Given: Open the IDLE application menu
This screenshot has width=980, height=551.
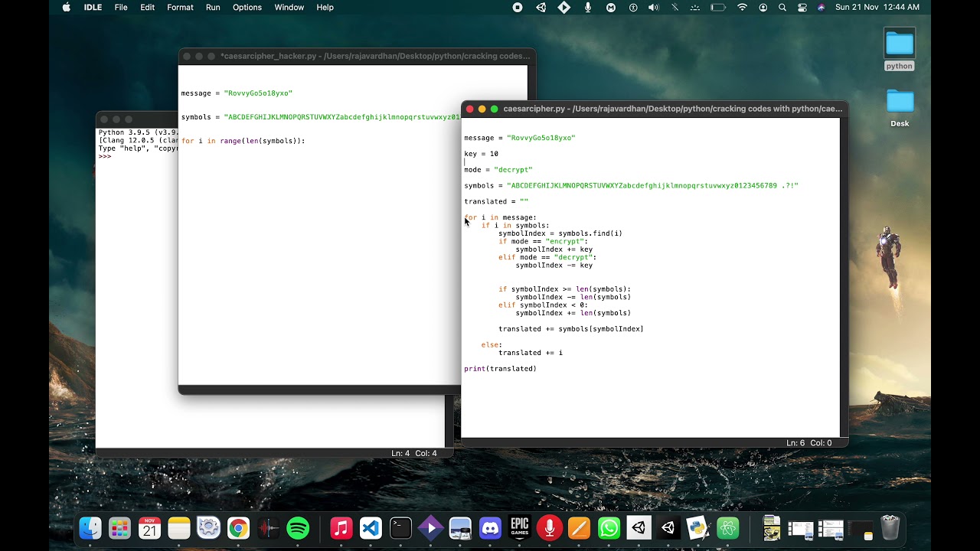Looking at the screenshot, I should 93,7.
